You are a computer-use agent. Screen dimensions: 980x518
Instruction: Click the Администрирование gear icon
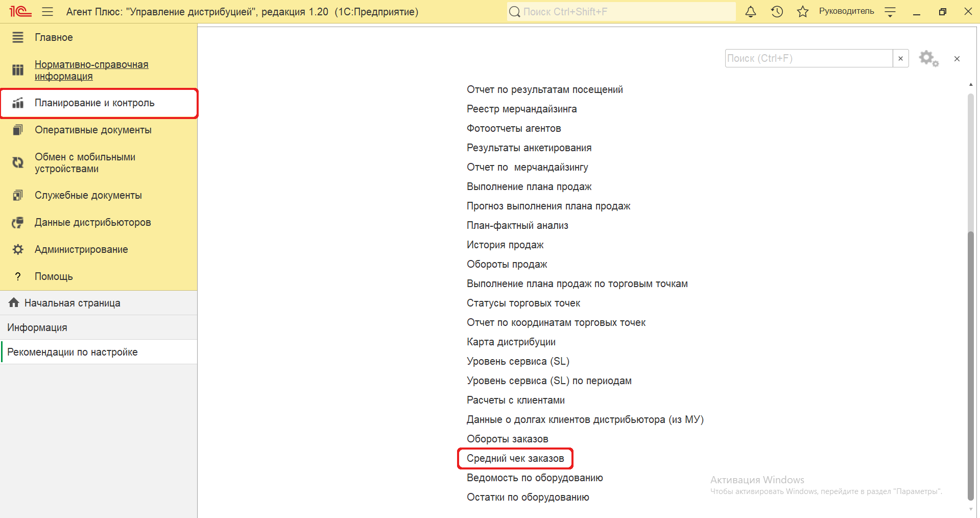tap(18, 249)
